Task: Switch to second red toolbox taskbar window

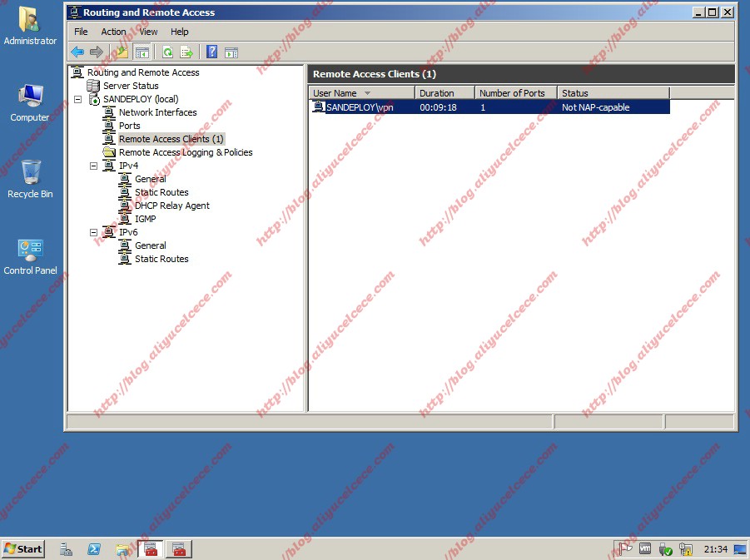Action: 179,549
